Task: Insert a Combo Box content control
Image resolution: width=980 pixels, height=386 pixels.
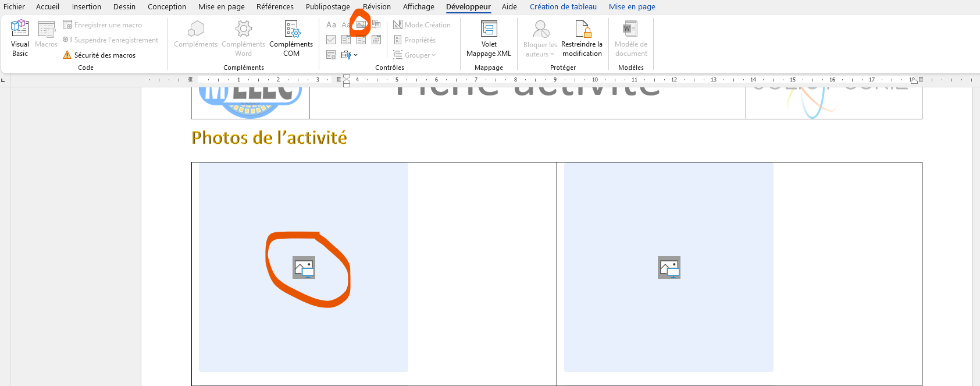Action: (x=346, y=40)
